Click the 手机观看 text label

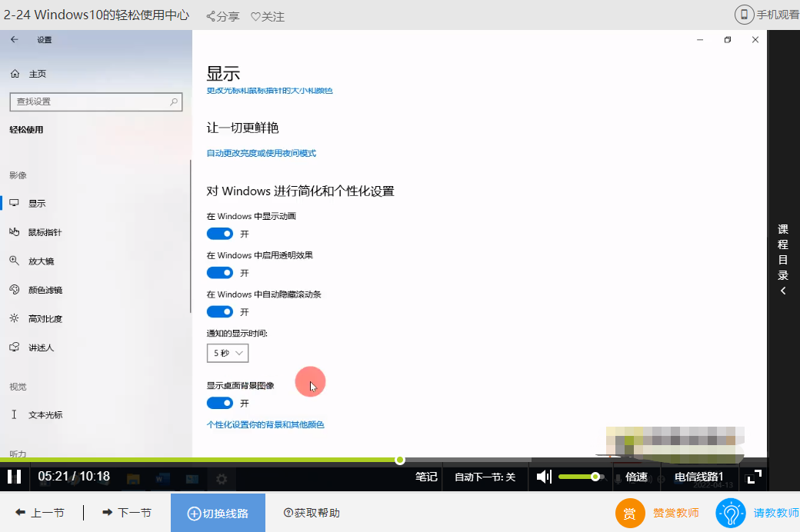pos(778,15)
